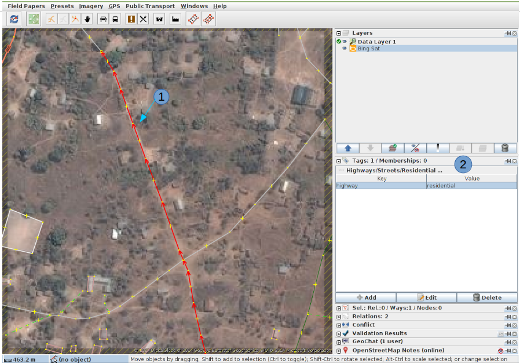The image size is (520, 364).
Task: Expand the Validation Results panel
Action: click(x=339, y=334)
